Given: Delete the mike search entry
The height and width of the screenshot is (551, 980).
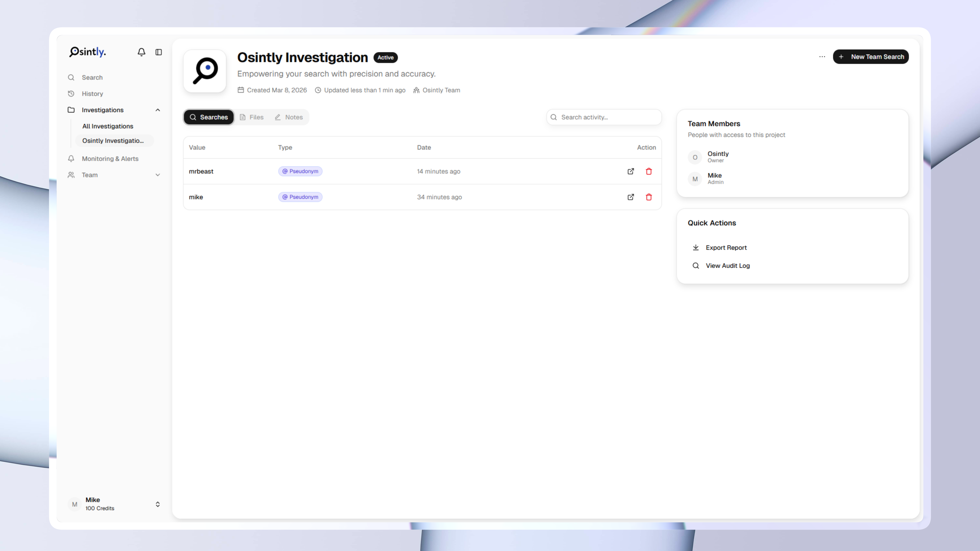Looking at the screenshot, I should (x=649, y=197).
